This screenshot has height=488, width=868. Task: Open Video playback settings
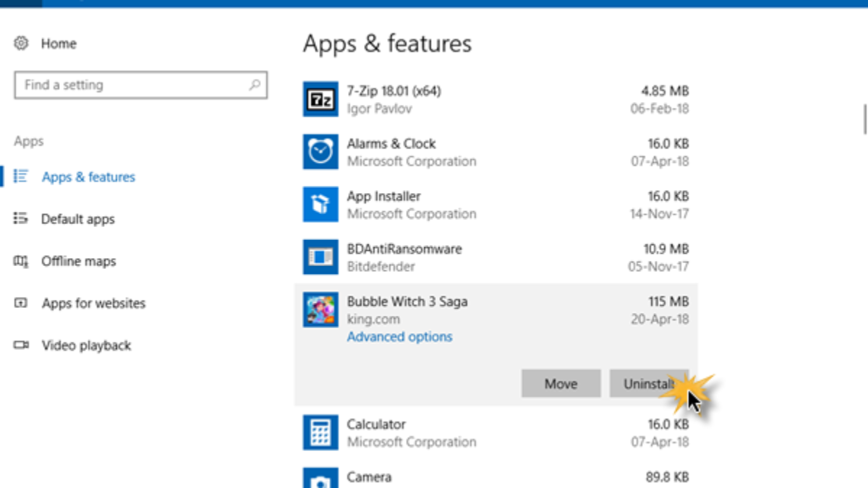pyautogui.click(x=86, y=346)
